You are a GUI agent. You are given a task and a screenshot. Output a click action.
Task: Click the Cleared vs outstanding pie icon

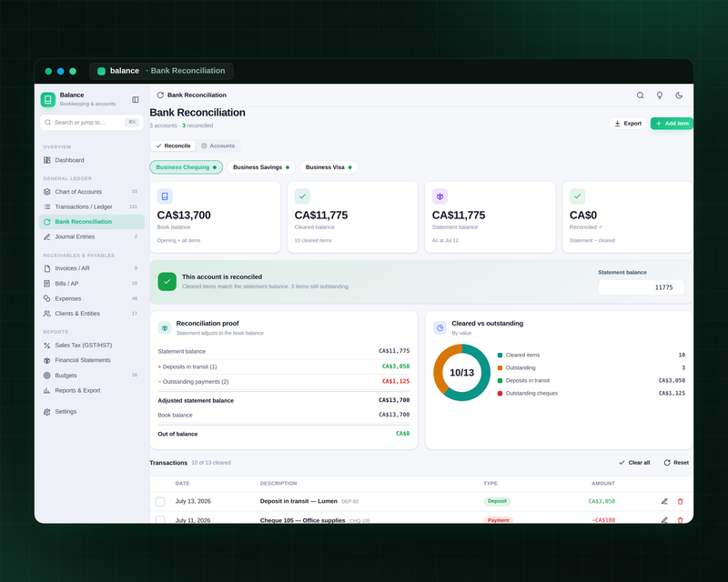pyautogui.click(x=440, y=327)
